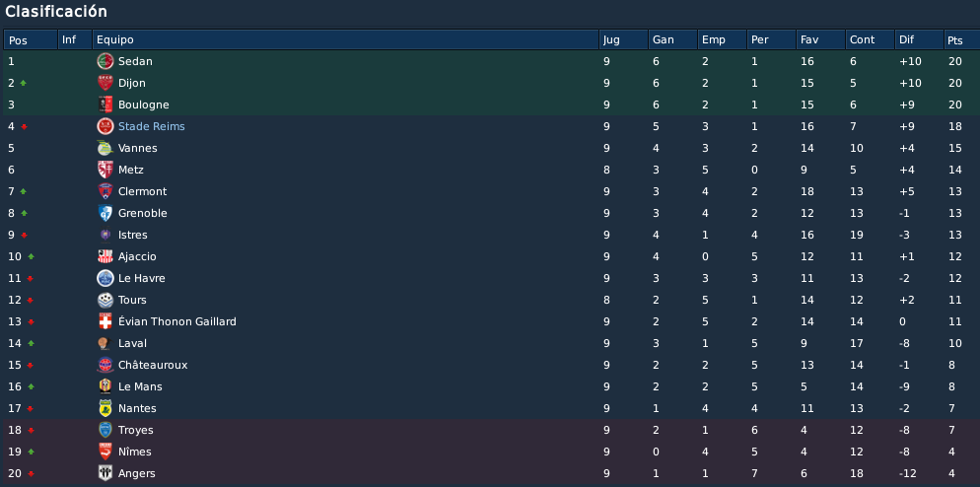Click the Jug column header

[624, 40]
